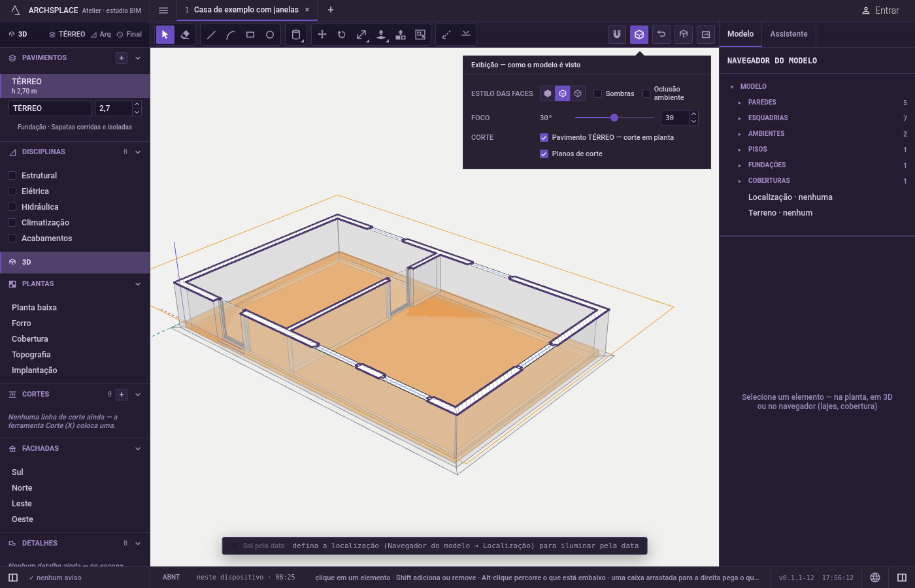Open the Planta baixa view
The image size is (915, 588).
[34, 308]
